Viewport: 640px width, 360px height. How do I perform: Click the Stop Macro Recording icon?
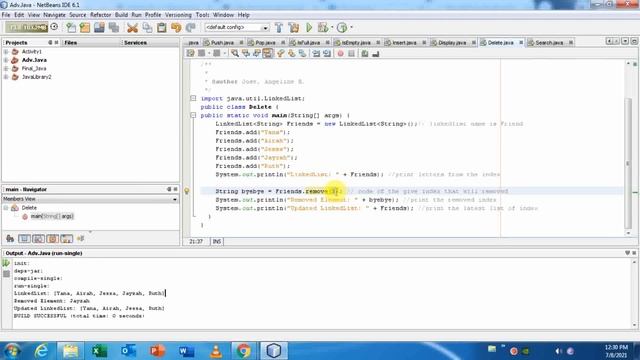351,53
